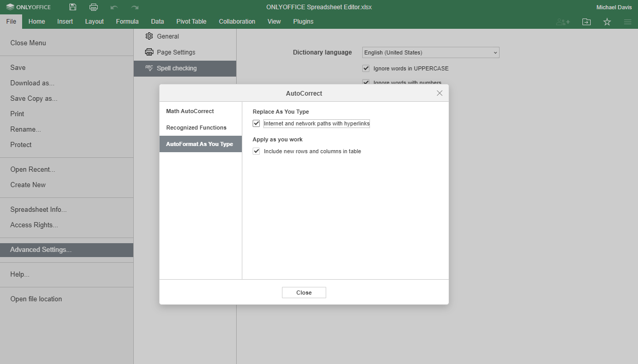Click the Undo arrow icon
The height and width of the screenshot is (364, 638).
click(114, 7)
